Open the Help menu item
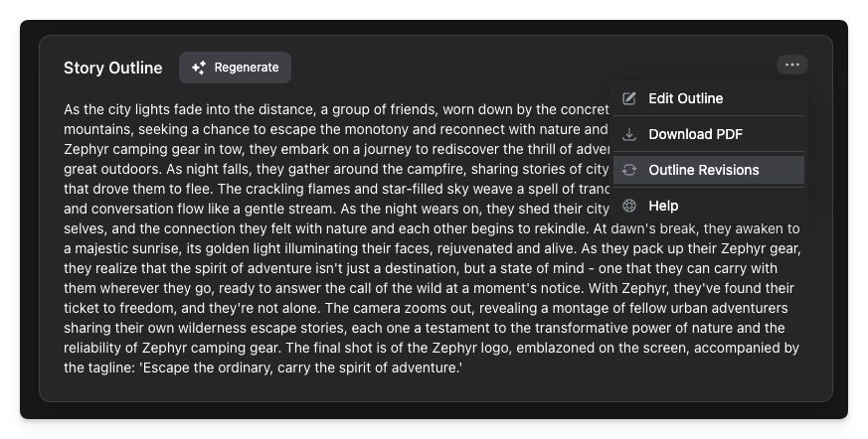The width and height of the screenshot is (868, 439). pos(663,206)
